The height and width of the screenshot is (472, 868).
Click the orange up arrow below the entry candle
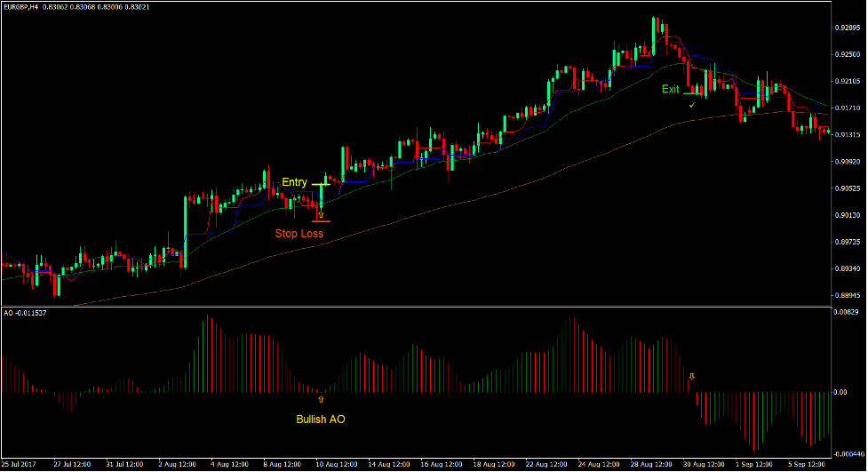(x=321, y=214)
